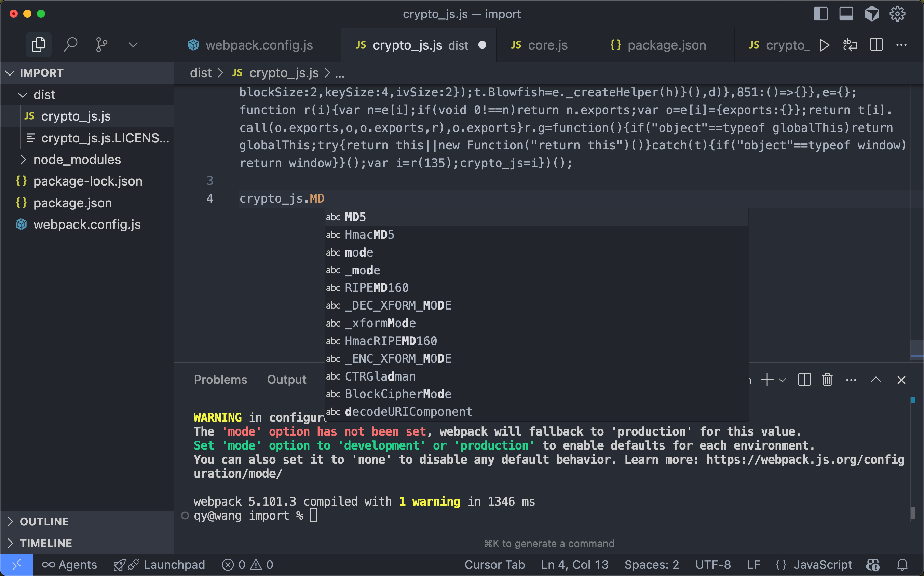Click the editor minimap slider
Viewport: 924px width, 576px height.
coord(916,348)
